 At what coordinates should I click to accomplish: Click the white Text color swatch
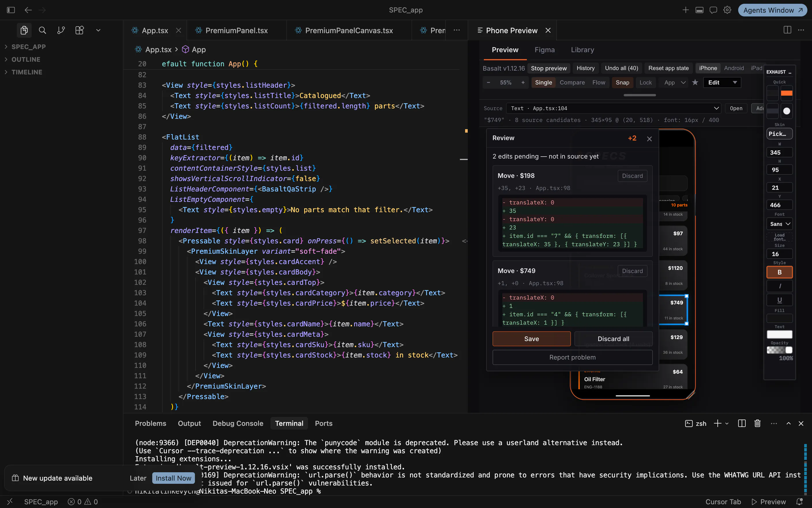click(779, 334)
